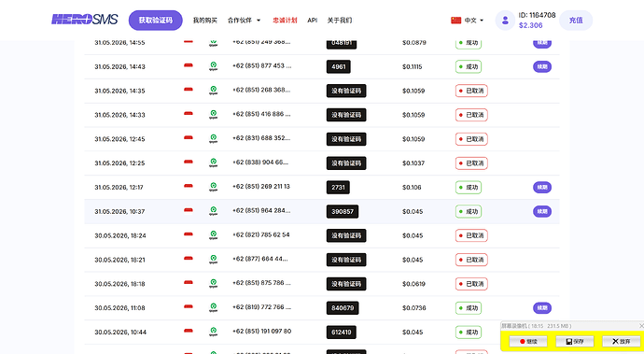Click the Indonesia flag in the 14:35 row

click(x=189, y=90)
